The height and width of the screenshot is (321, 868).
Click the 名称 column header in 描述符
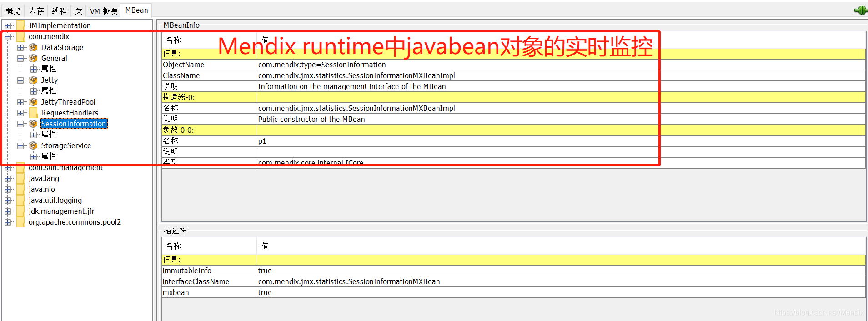[x=209, y=246]
